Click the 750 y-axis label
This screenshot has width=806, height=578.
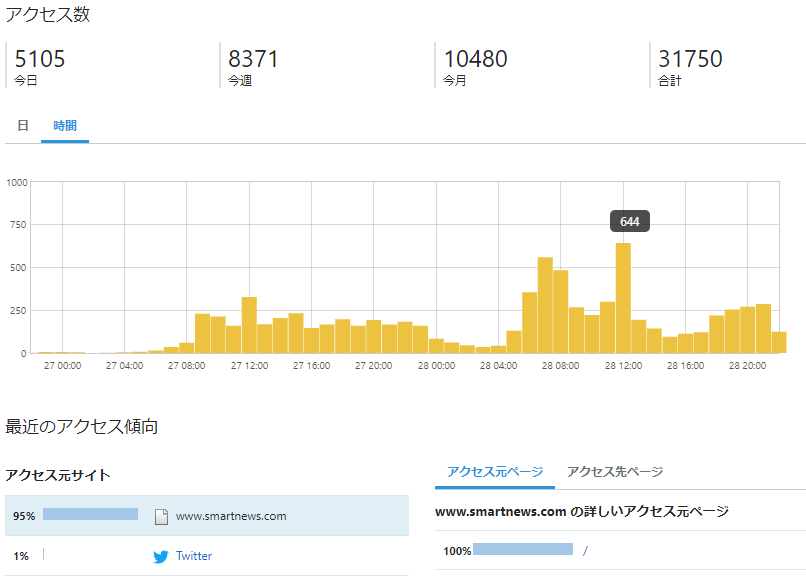pyautogui.click(x=18, y=225)
